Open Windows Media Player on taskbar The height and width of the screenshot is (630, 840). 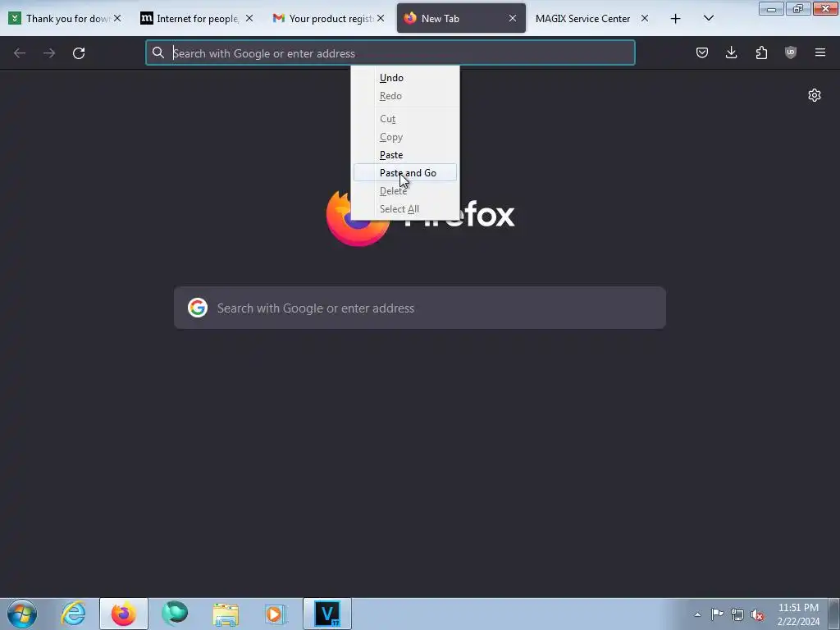pyautogui.click(x=276, y=614)
